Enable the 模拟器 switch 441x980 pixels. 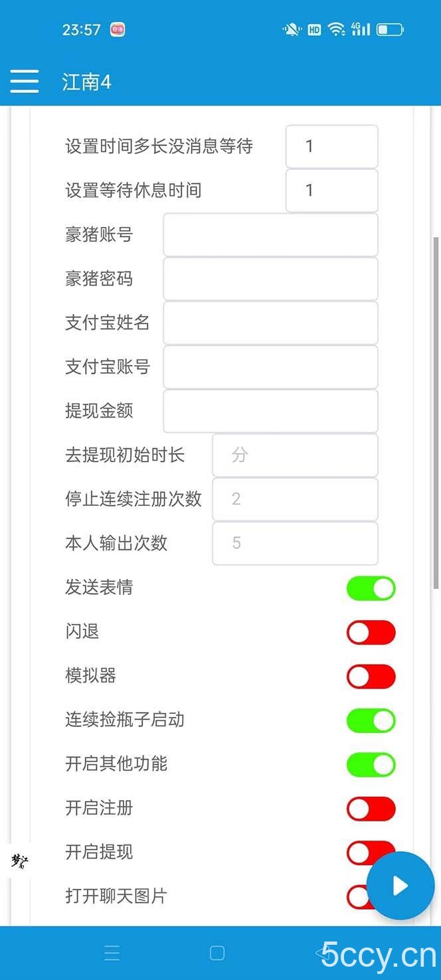point(371,676)
